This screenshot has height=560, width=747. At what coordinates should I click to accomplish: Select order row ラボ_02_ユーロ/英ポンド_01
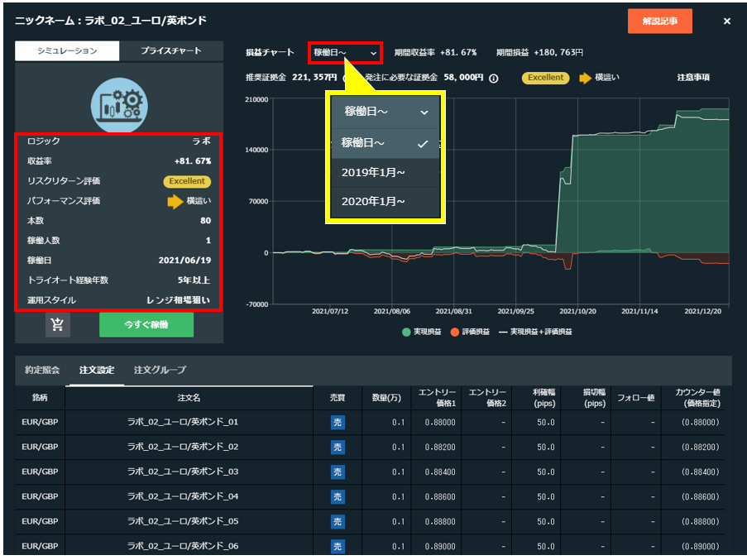(370, 423)
